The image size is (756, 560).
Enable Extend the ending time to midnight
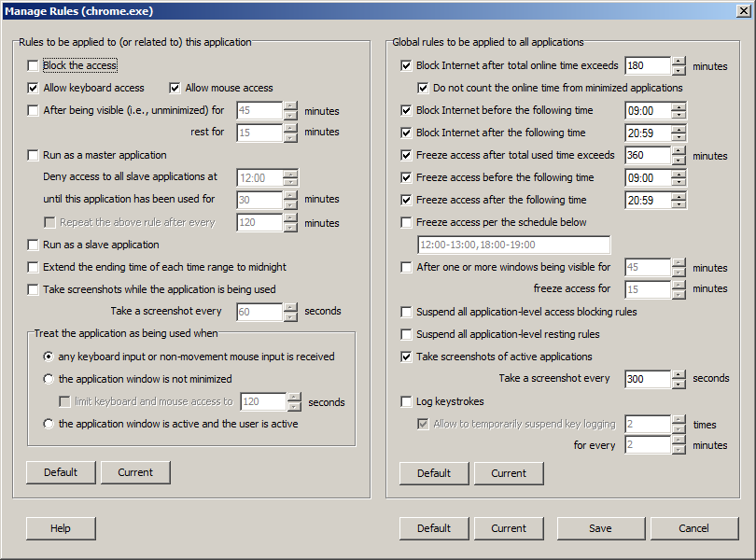point(33,267)
